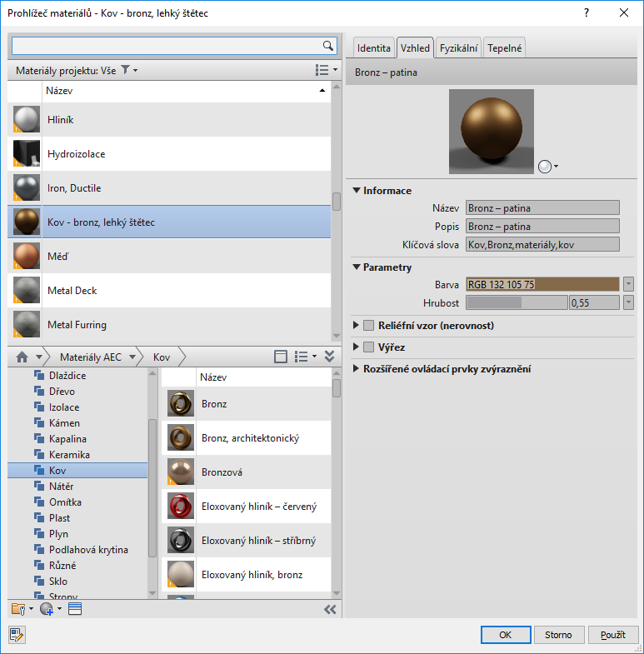Toggle the library tree pane icon

click(281, 357)
